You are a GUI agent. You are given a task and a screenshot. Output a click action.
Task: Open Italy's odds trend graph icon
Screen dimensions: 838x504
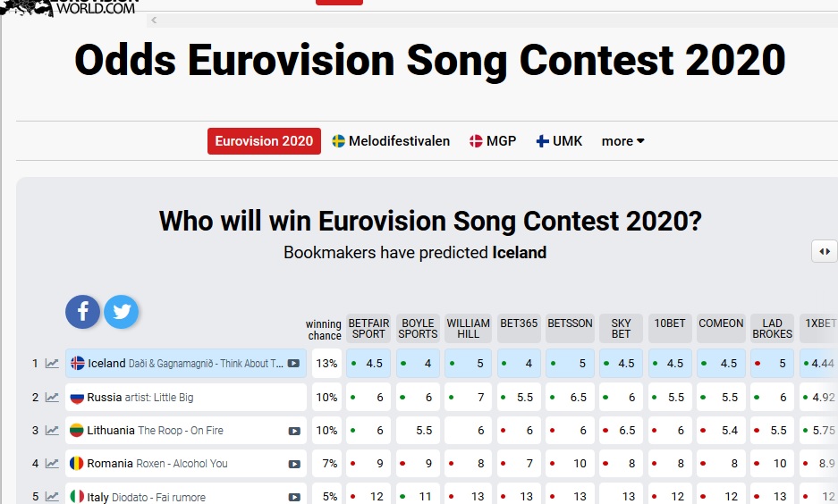52,497
